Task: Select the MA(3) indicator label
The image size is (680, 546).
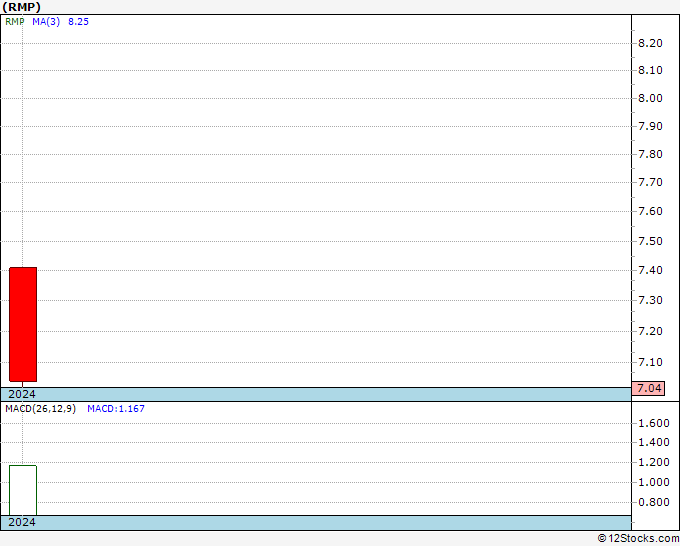Action: pos(46,22)
